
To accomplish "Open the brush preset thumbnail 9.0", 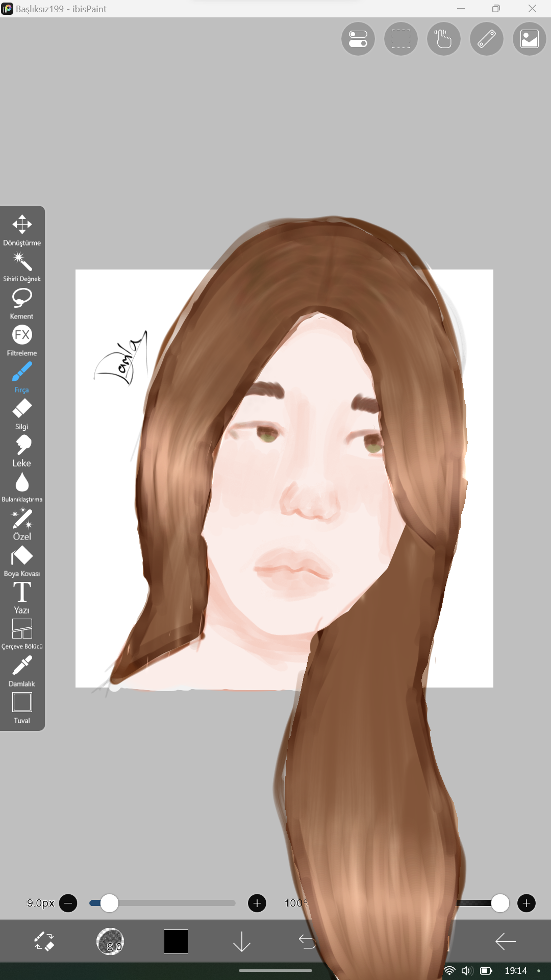I will pyautogui.click(x=110, y=941).
